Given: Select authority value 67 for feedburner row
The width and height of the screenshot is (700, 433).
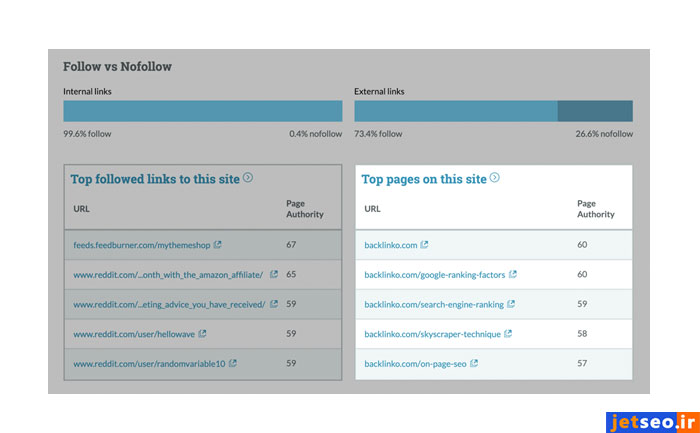Looking at the screenshot, I should pos(291,245).
